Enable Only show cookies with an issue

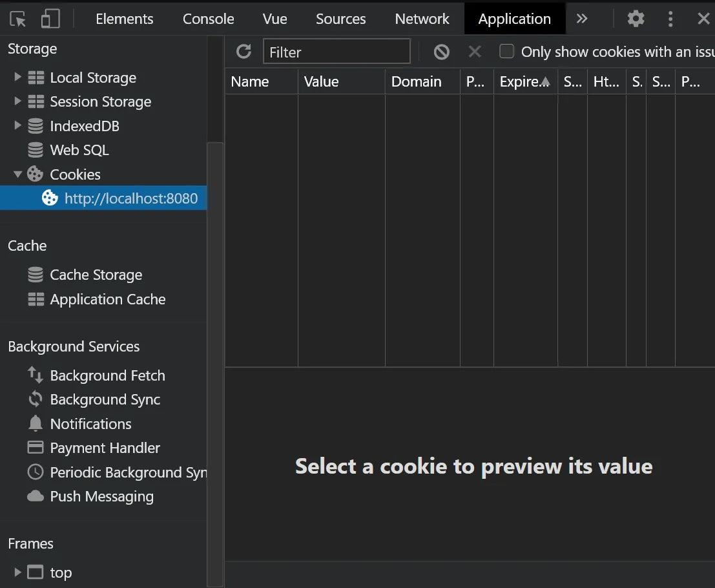(x=507, y=52)
